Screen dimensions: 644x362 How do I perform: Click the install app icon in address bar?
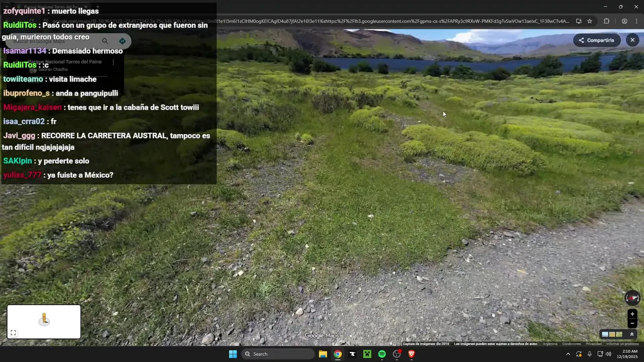pos(579,21)
